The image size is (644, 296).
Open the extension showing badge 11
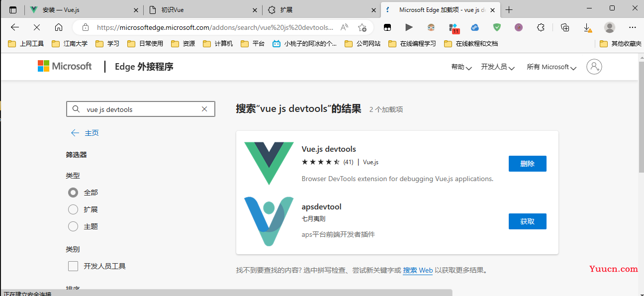click(453, 28)
